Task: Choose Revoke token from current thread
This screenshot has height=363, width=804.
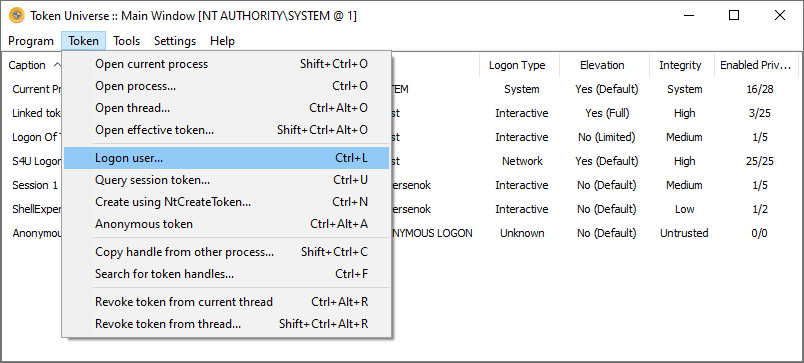Action: click(x=227, y=302)
